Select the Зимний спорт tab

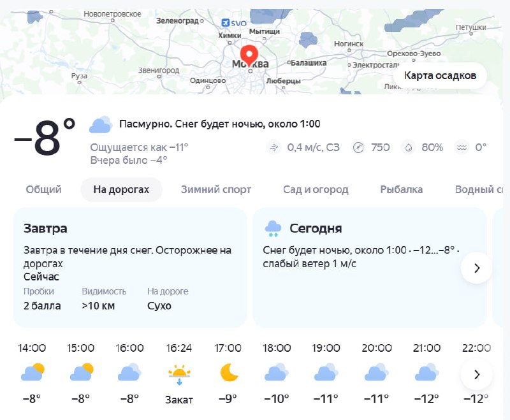click(x=216, y=189)
